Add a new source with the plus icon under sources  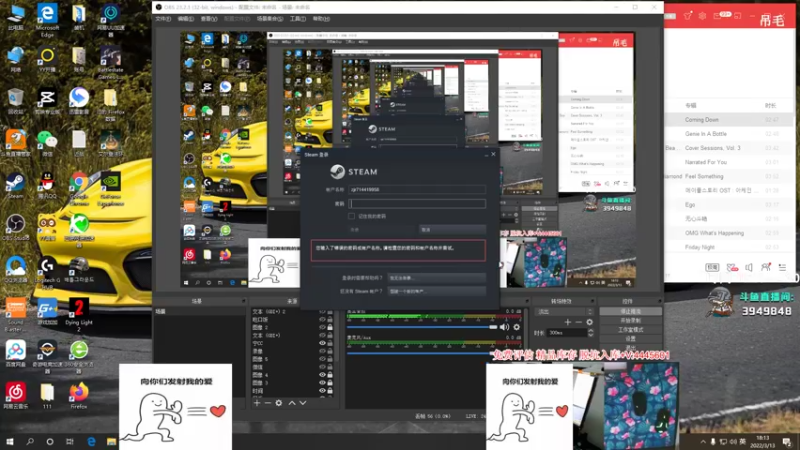pyautogui.click(x=257, y=403)
